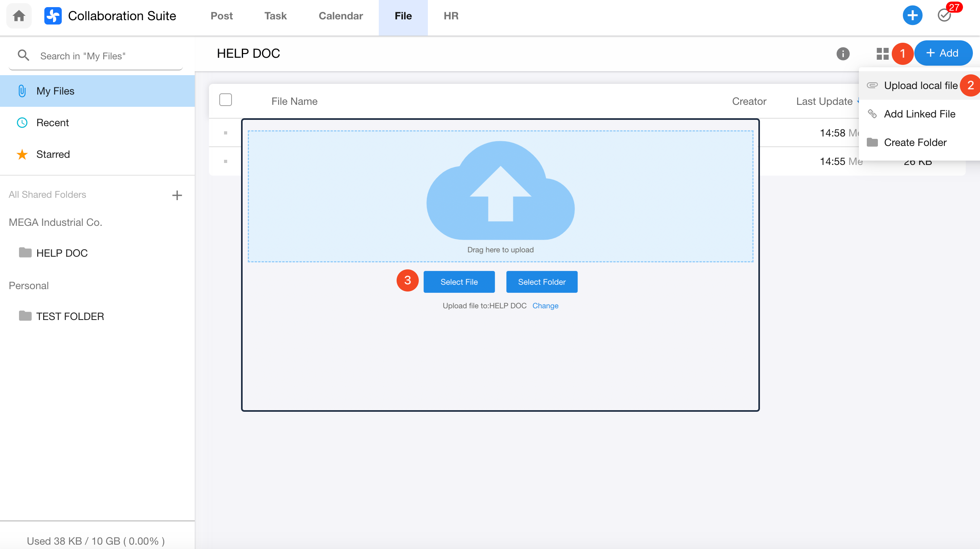Open the HELP DOC folder in sidebar

coord(62,253)
